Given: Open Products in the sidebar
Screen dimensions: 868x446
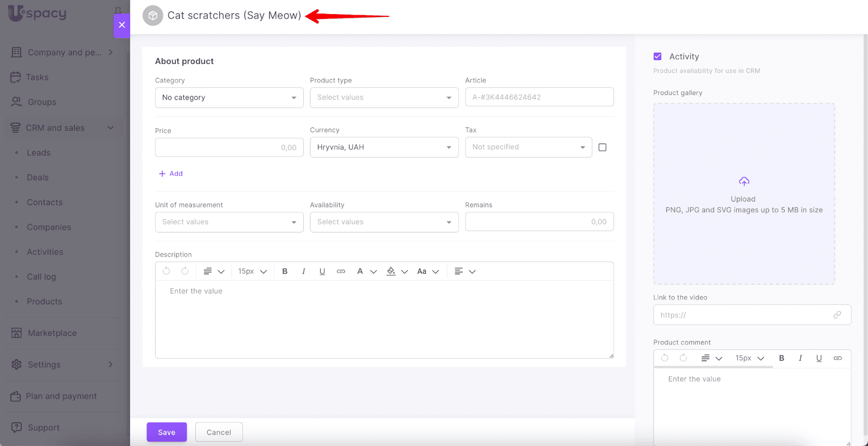Looking at the screenshot, I should tap(44, 302).
